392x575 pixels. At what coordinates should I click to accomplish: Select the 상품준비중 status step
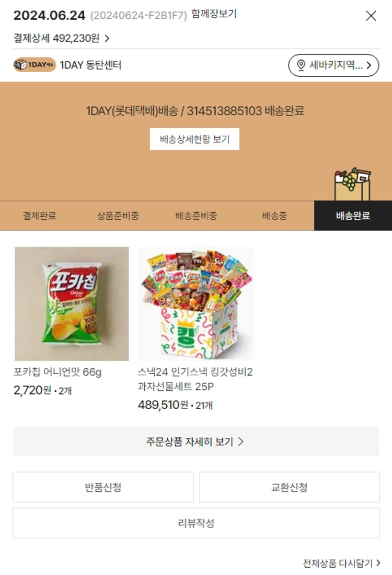pos(118,216)
